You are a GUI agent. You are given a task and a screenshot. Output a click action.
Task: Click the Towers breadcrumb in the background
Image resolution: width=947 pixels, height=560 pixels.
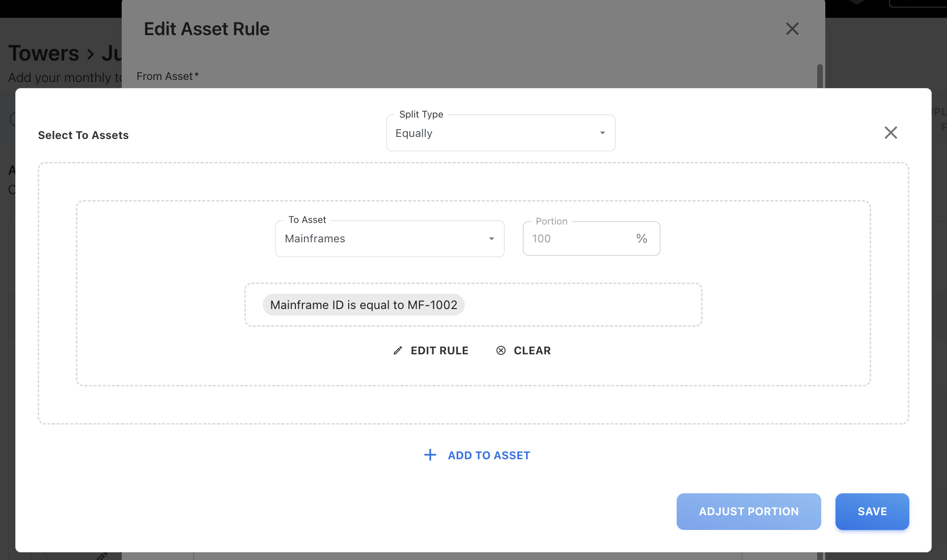44,53
